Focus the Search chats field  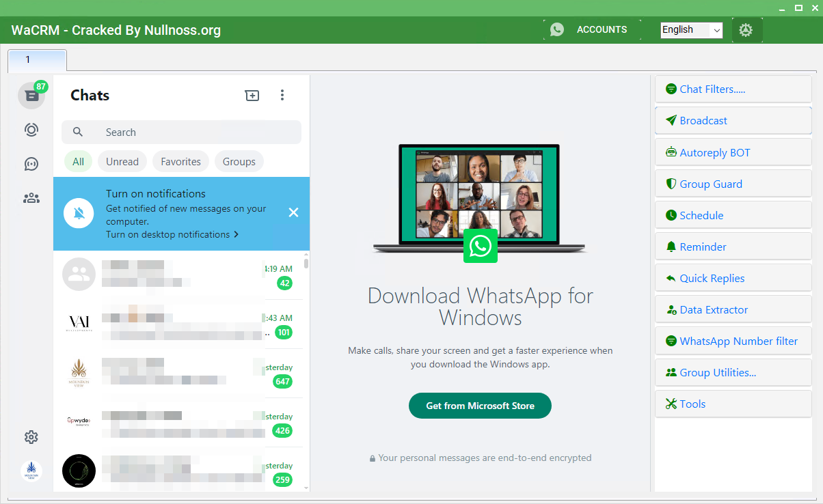click(181, 132)
